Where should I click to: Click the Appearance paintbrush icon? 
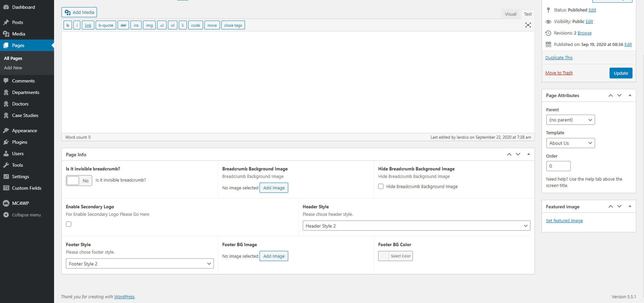tap(6, 131)
